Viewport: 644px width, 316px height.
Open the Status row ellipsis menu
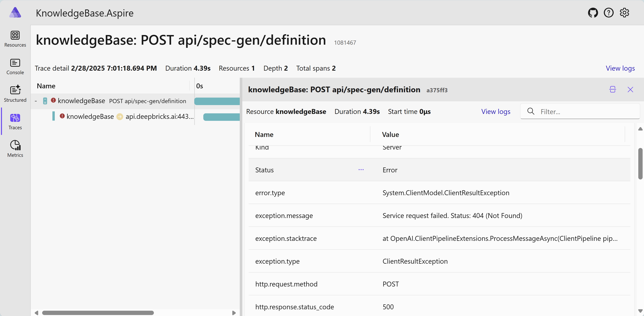point(361,170)
